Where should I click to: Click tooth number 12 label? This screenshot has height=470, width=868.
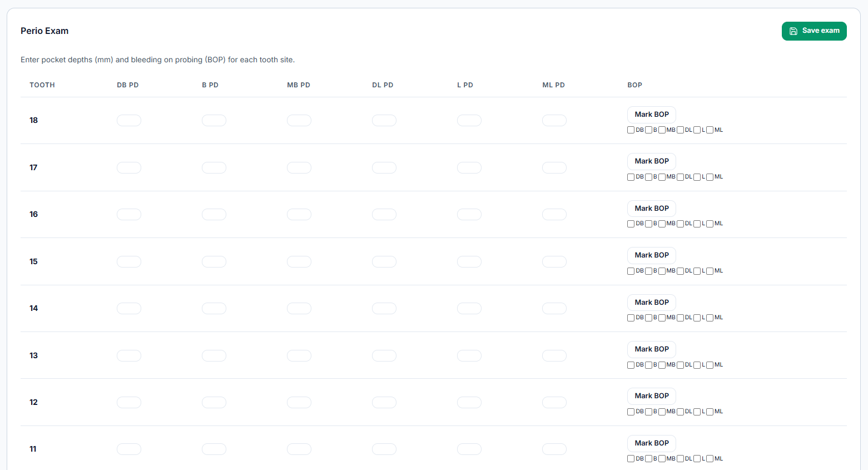(34, 402)
